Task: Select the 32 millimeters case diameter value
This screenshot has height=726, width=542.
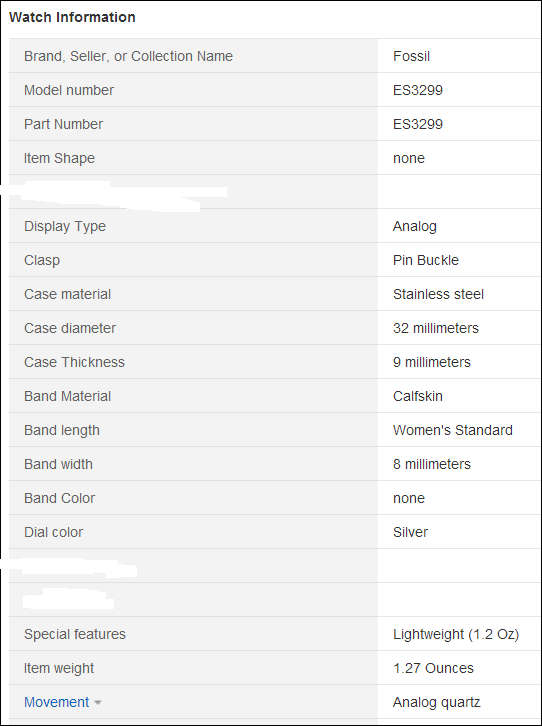Action: pos(436,328)
